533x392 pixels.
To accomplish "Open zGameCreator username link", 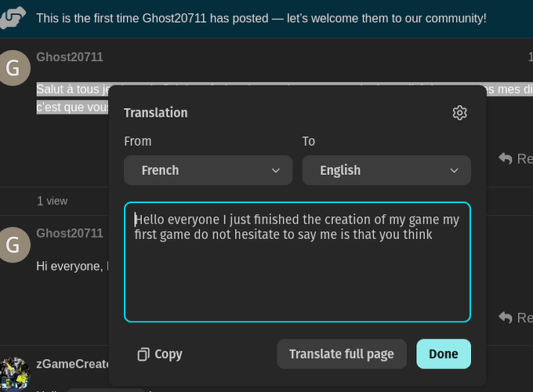I will coord(72,364).
